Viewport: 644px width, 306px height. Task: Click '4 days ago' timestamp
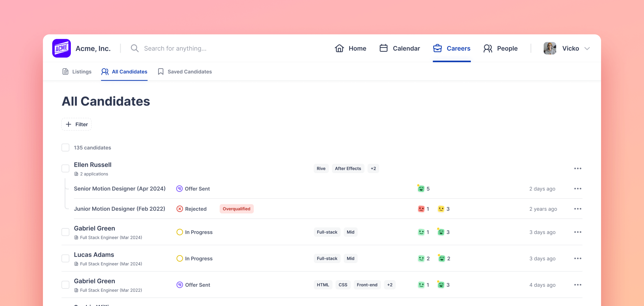[x=542, y=285]
